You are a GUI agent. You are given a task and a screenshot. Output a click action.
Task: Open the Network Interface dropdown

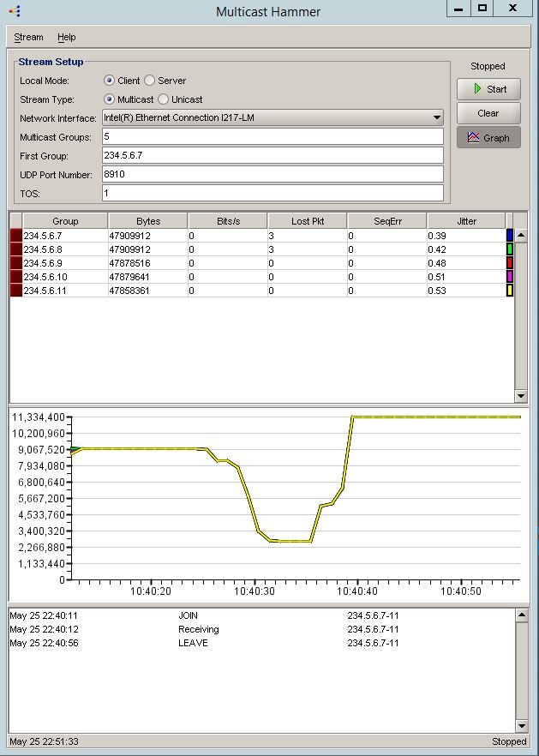[436, 118]
